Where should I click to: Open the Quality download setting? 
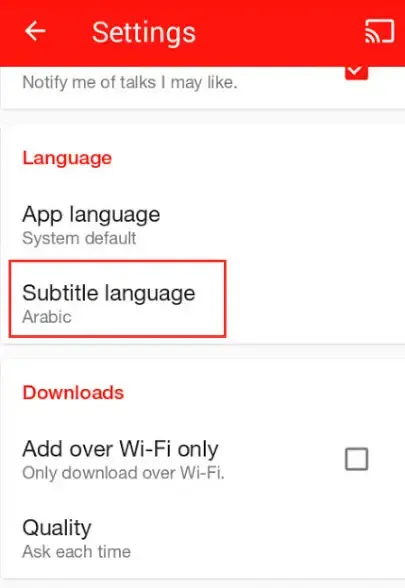pos(202,538)
